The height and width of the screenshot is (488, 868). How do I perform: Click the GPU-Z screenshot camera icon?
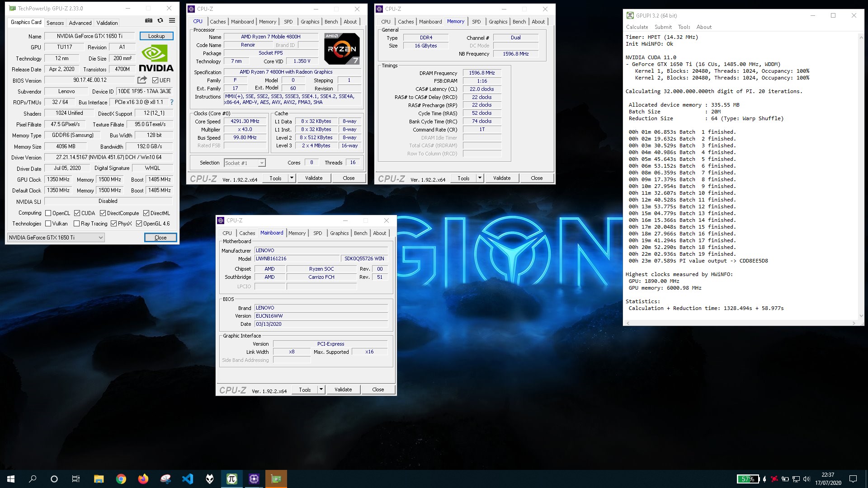pos(148,21)
